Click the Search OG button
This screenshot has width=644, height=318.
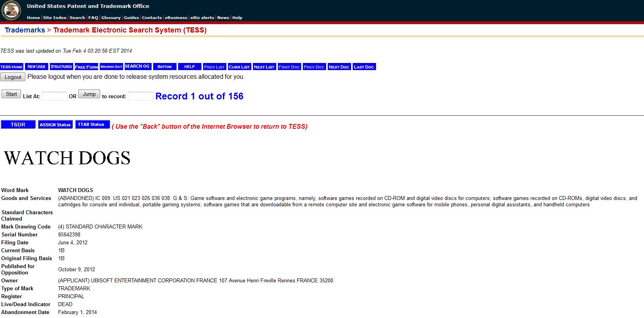point(137,67)
